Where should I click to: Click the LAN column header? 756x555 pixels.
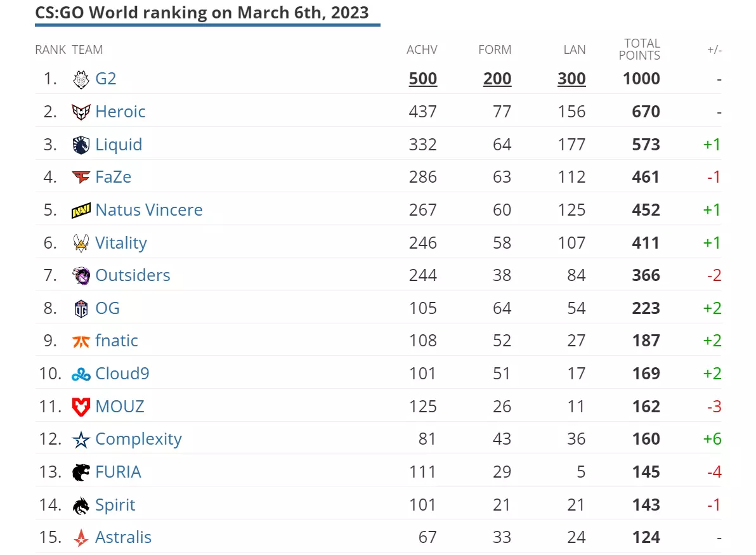click(575, 49)
